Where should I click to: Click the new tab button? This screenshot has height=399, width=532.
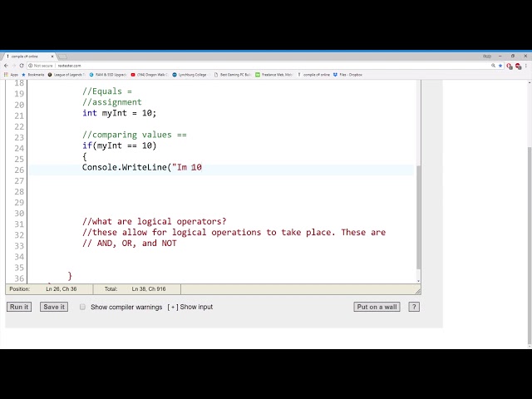(x=62, y=57)
